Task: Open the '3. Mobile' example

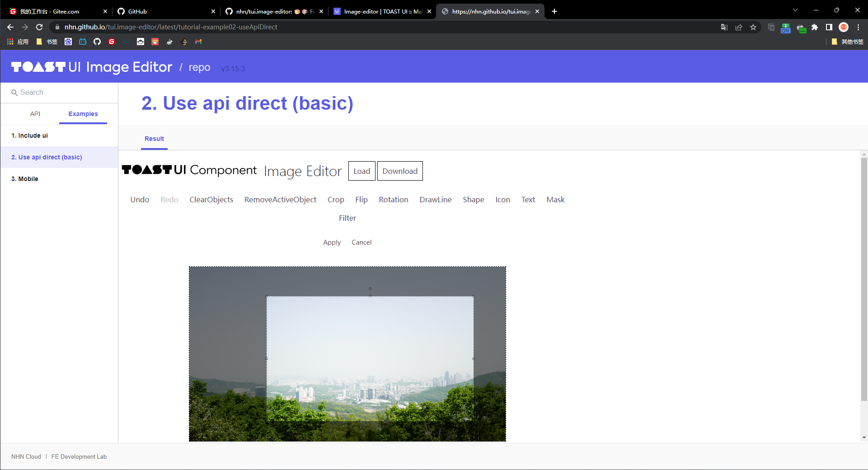Action: [25, 179]
